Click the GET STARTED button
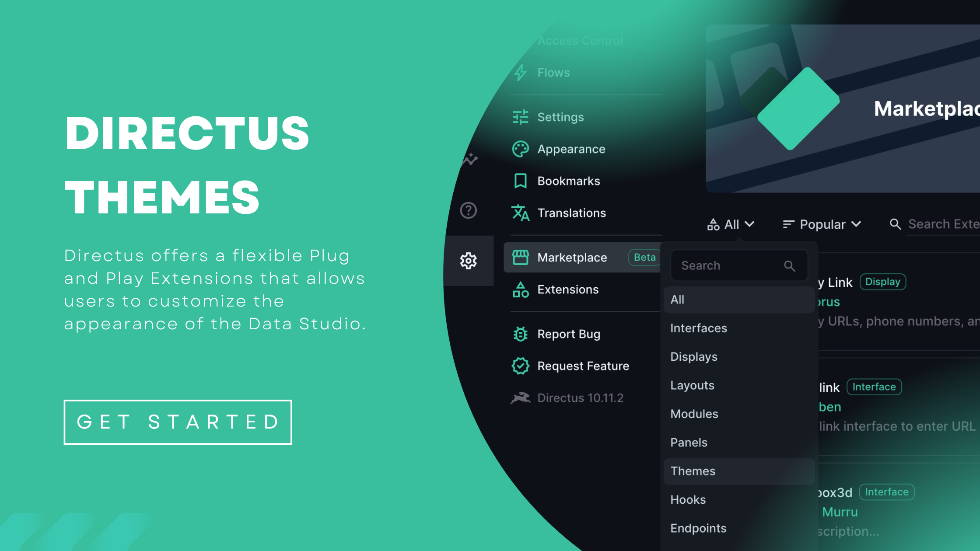 (178, 422)
